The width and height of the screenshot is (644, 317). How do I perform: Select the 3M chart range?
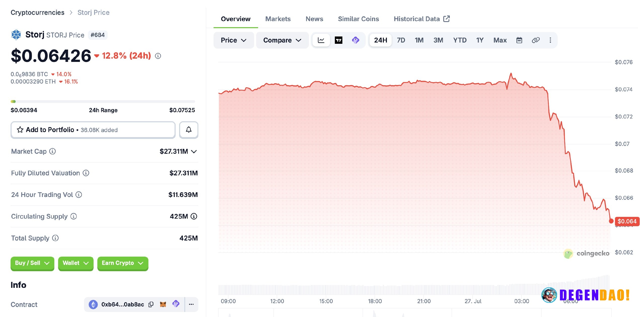pos(438,40)
